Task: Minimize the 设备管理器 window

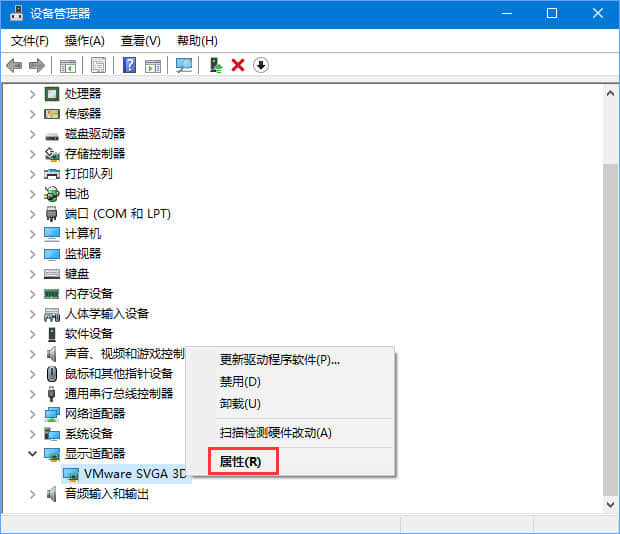Action: 507,13
